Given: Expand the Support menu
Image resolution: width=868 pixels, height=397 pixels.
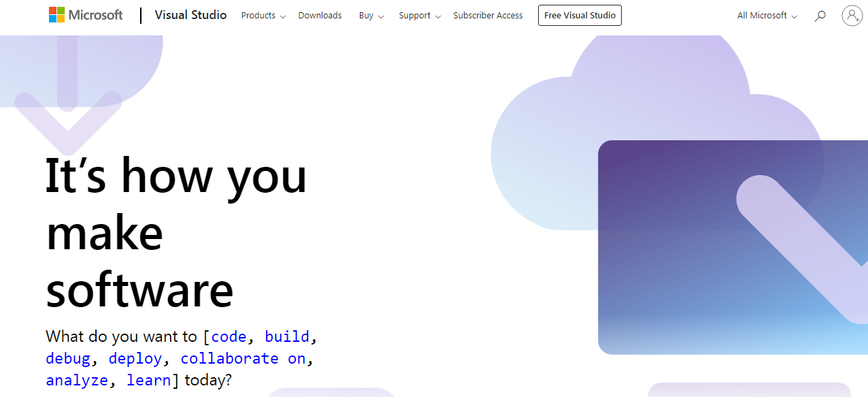Looking at the screenshot, I should [420, 16].
